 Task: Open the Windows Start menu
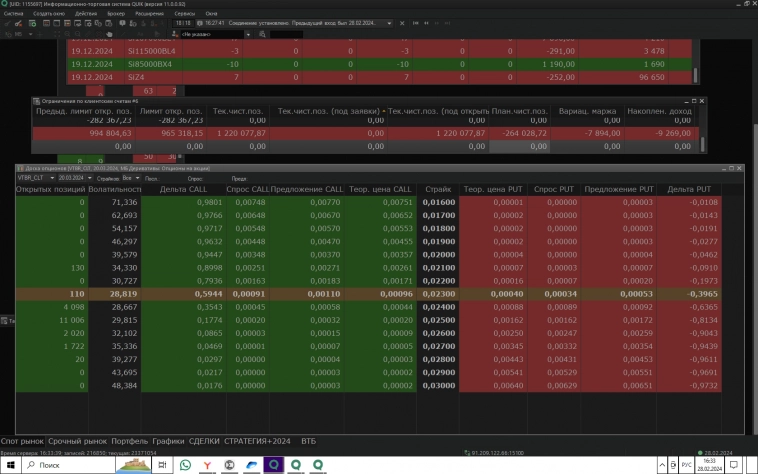click(11, 465)
